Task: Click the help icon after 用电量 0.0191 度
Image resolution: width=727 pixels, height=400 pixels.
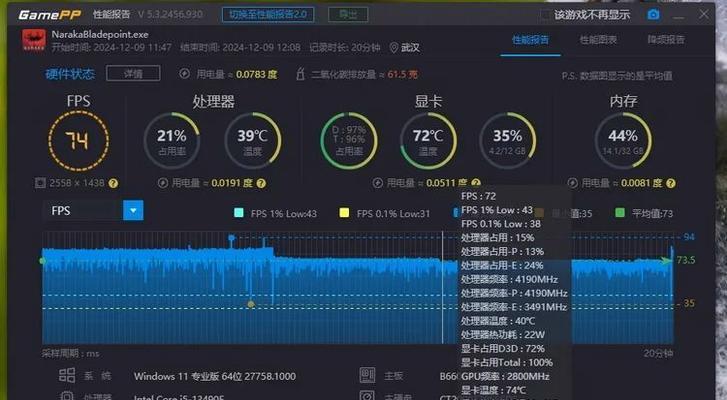Action: pyautogui.click(x=261, y=184)
